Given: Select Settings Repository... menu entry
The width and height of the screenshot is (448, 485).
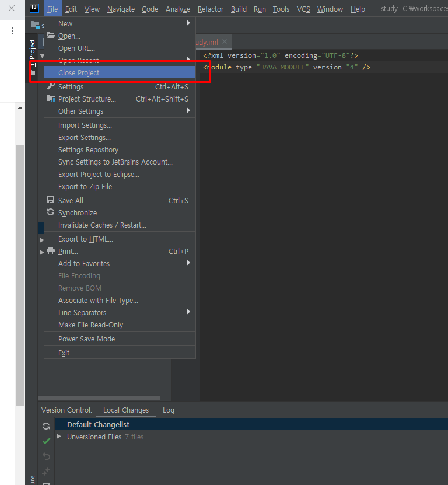Looking at the screenshot, I should tap(120, 150).
